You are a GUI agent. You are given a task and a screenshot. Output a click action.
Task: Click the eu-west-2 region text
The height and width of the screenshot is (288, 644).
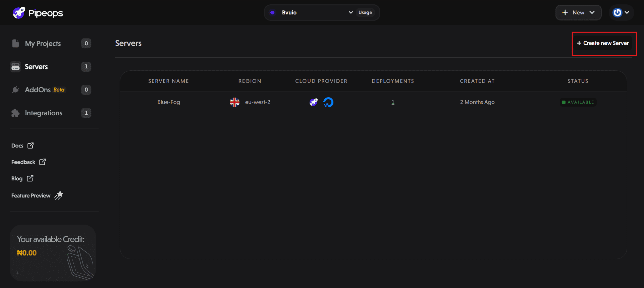[258, 102]
